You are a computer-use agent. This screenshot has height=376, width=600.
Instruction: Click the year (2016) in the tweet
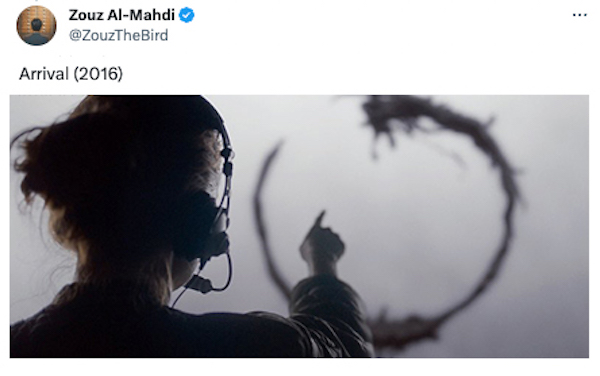[98, 74]
